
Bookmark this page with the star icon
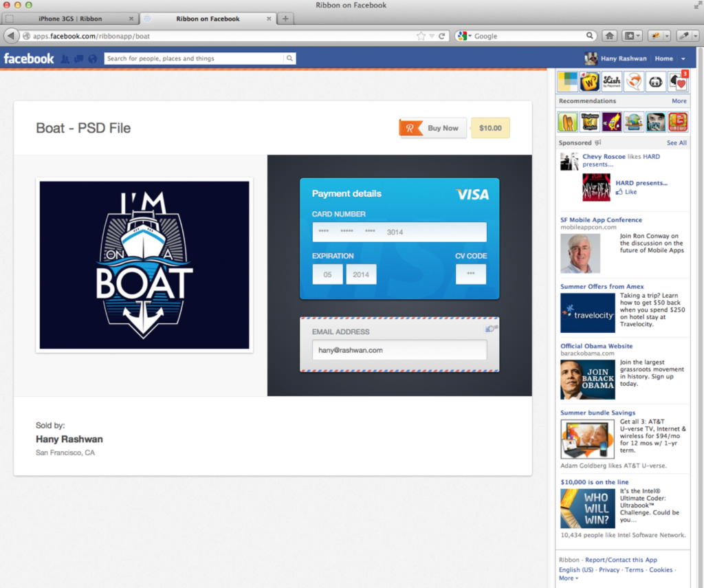(421, 36)
